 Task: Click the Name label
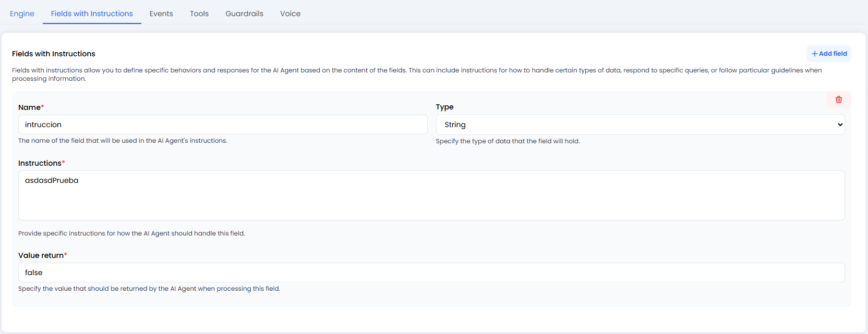click(x=31, y=107)
